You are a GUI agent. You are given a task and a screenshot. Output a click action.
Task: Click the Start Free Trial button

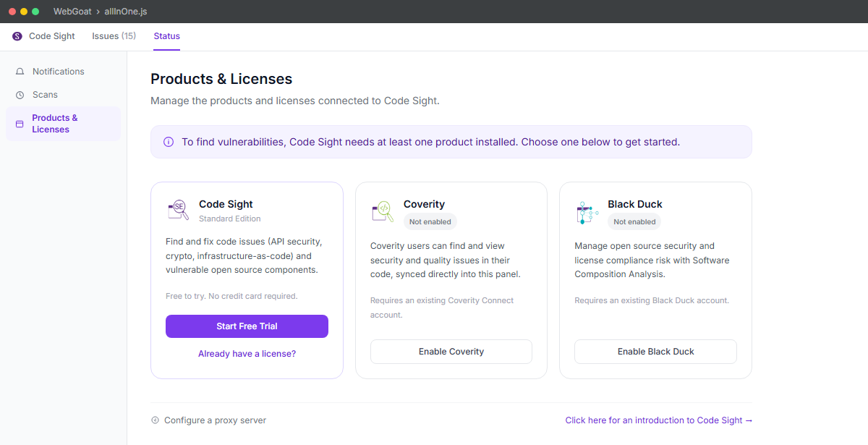pyautogui.click(x=247, y=326)
